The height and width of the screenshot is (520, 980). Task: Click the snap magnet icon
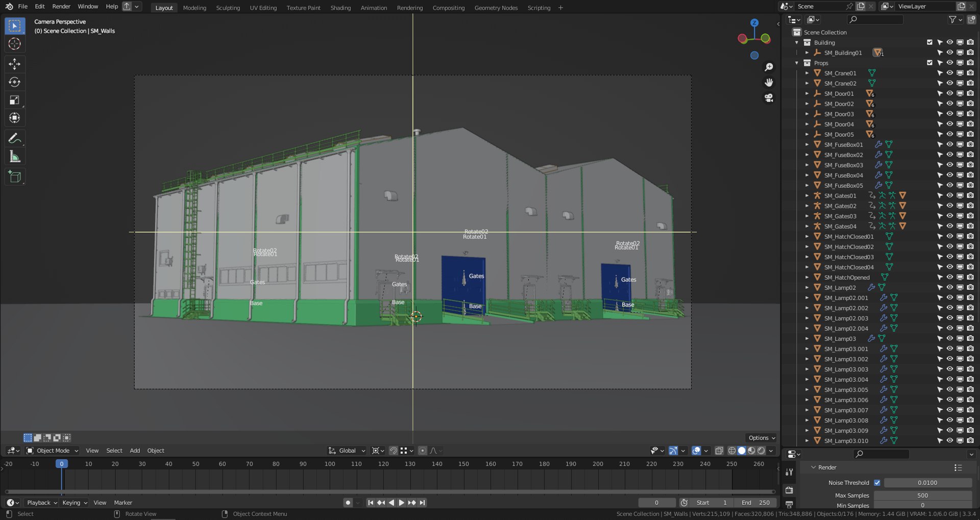pos(394,451)
